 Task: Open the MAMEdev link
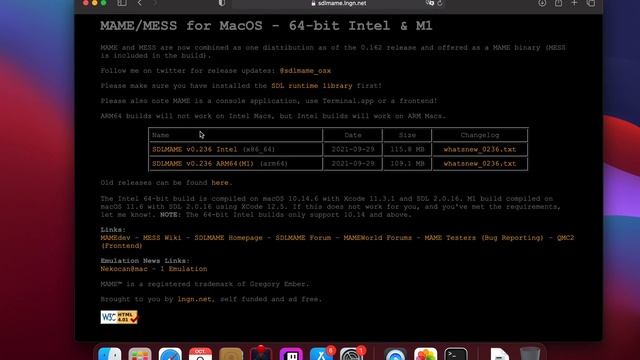pos(115,238)
